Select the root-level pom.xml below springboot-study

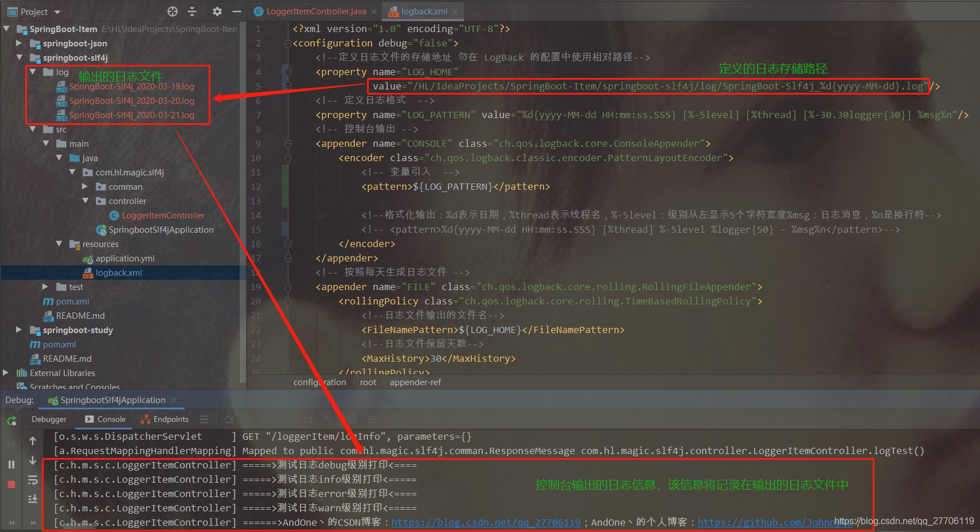tap(53, 344)
